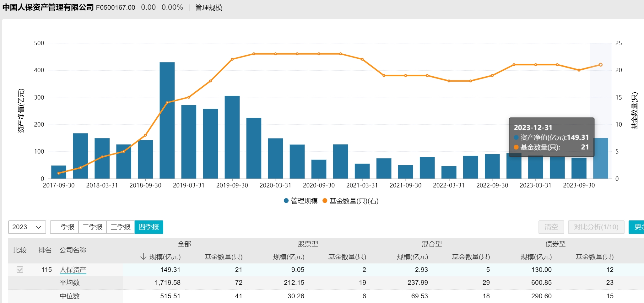Viewport: 644px width, 303px height.
Task: Click the 2.93 mixed scale value
Action: [421, 270]
